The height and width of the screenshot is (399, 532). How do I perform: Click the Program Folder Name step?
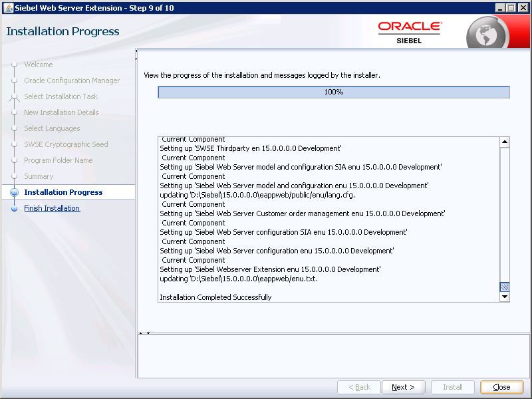click(59, 160)
